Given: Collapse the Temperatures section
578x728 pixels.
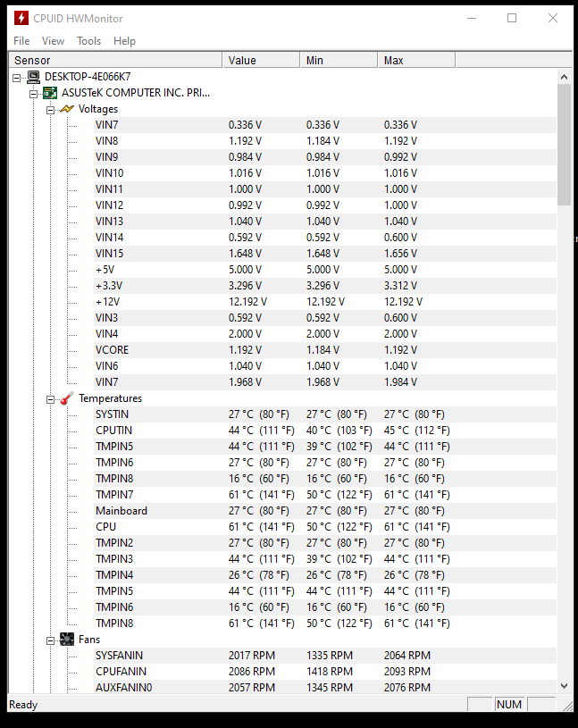Looking at the screenshot, I should 50,400.
